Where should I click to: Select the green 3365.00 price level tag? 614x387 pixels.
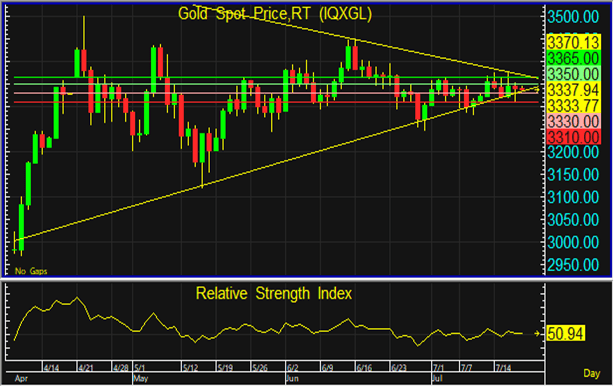pos(573,58)
